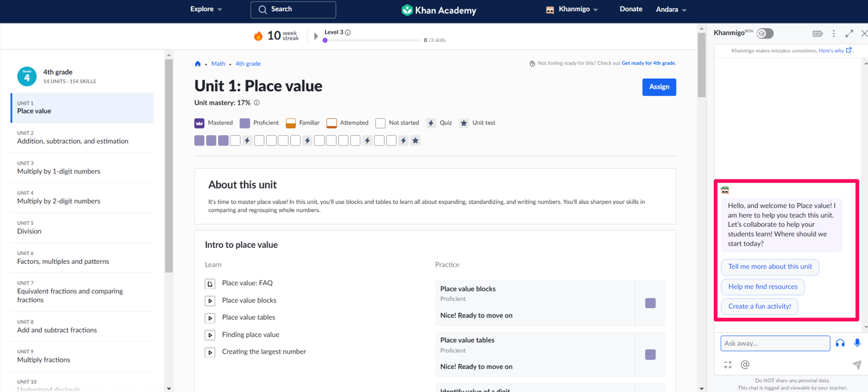Click the Khanmigo battery usage icon

(817, 34)
